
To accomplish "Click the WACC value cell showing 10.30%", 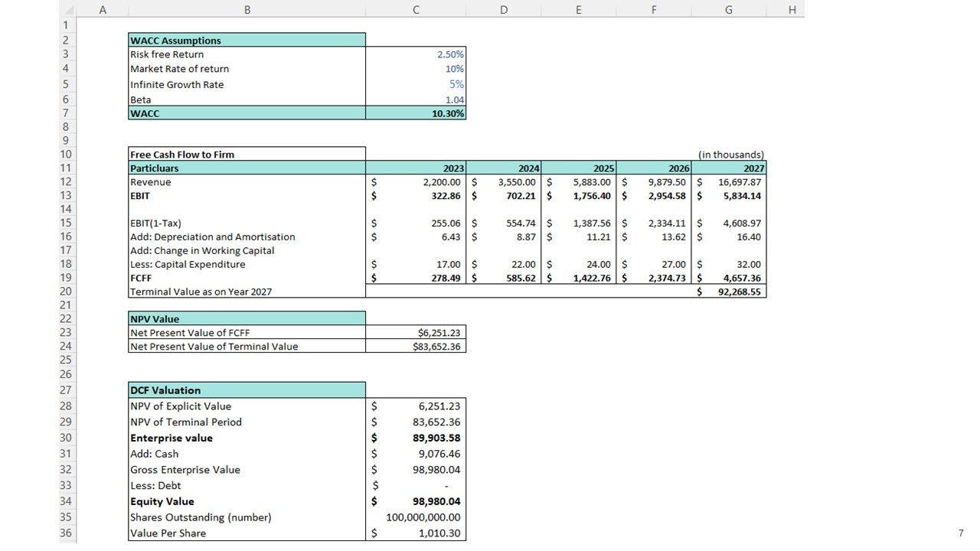I will coord(416,113).
